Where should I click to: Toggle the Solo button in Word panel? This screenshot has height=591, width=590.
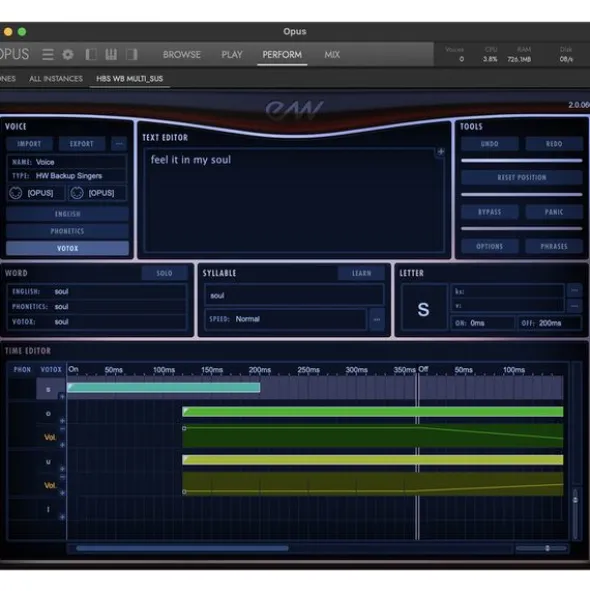[x=164, y=273]
